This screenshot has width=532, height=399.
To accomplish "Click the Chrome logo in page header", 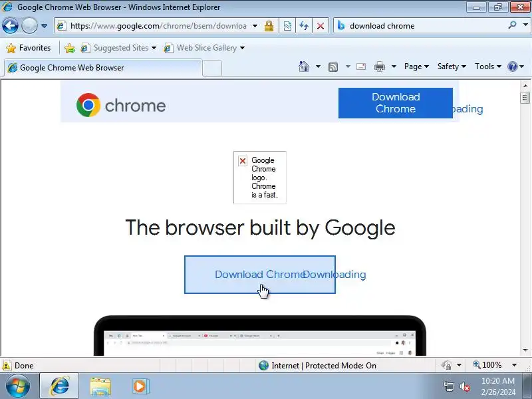I will pyautogui.click(x=121, y=105).
